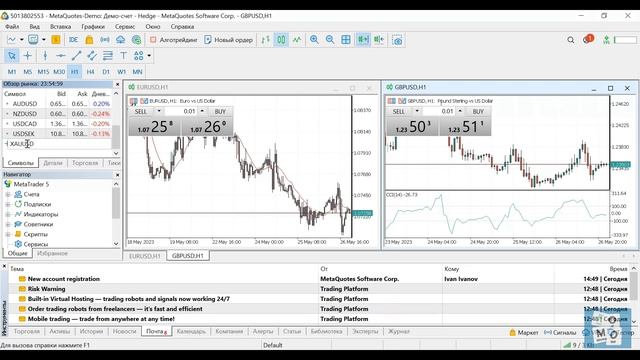Expand the Советники tree node
Image resolution: width=640 pixels, height=360 pixels.
click(x=8, y=224)
